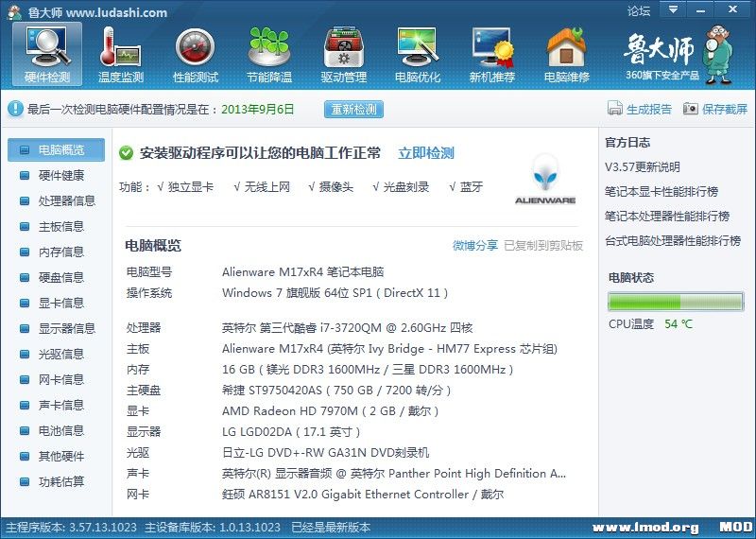Image resolution: width=756 pixels, height=539 pixels.
Task: Click the 生成报告 report printer icon
Action: point(615,109)
